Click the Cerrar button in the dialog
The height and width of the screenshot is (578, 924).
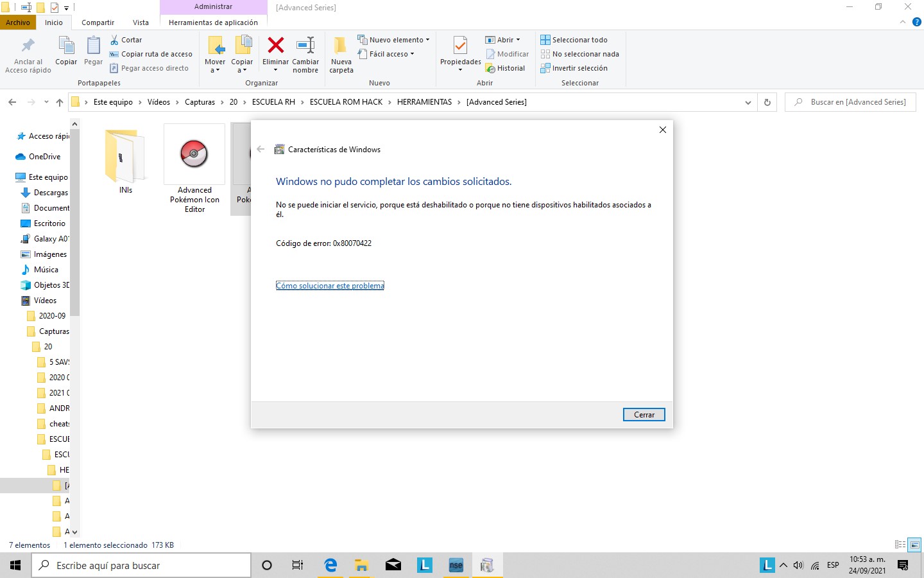pos(644,415)
